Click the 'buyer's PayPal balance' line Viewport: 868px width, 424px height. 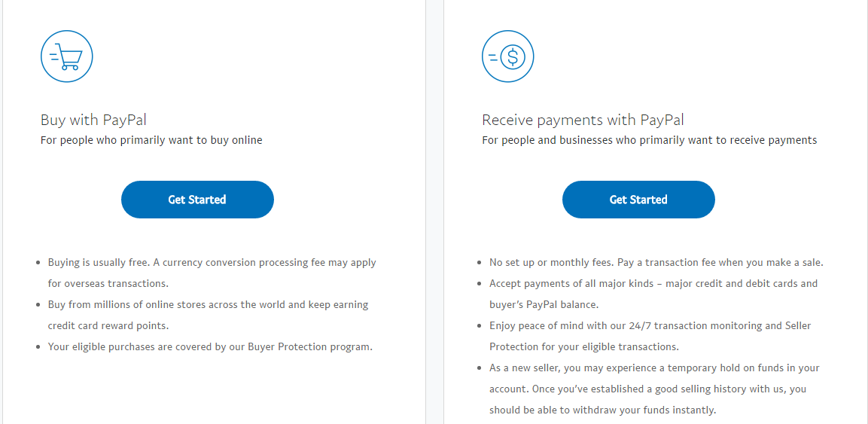click(x=545, y=305)
